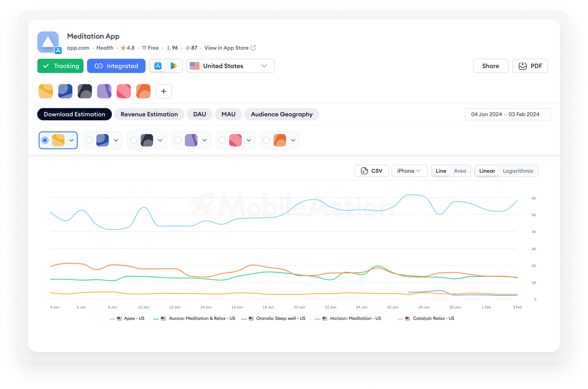Click the Meditation App main logo icon
The height and width of the screenshot is (389, 588).
pos(48,42)
